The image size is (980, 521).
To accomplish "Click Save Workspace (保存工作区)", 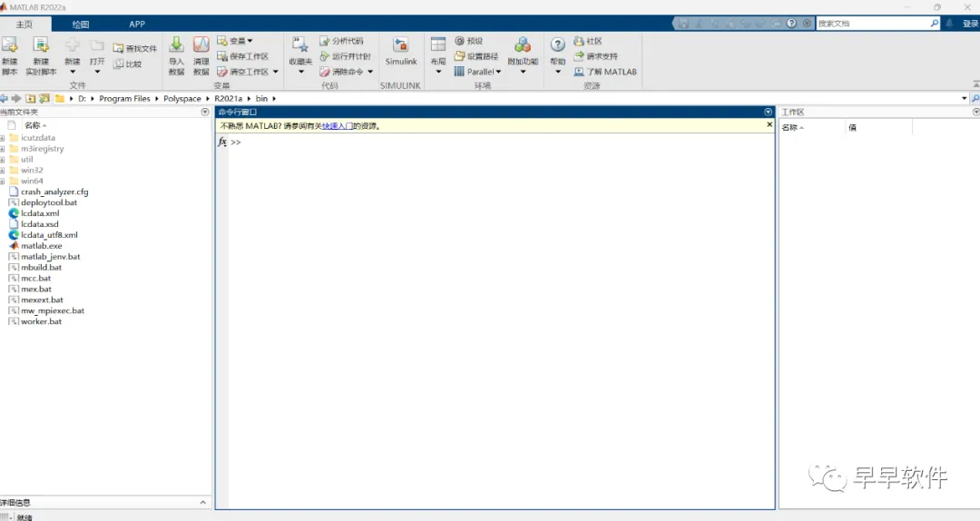I will (242, 56).
